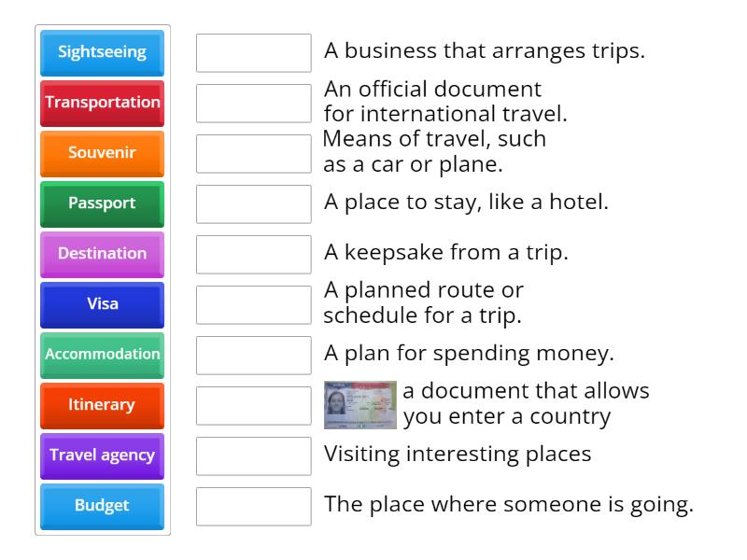
Task: Select the Sightseeing word tile
Action: tap(101, 53)
